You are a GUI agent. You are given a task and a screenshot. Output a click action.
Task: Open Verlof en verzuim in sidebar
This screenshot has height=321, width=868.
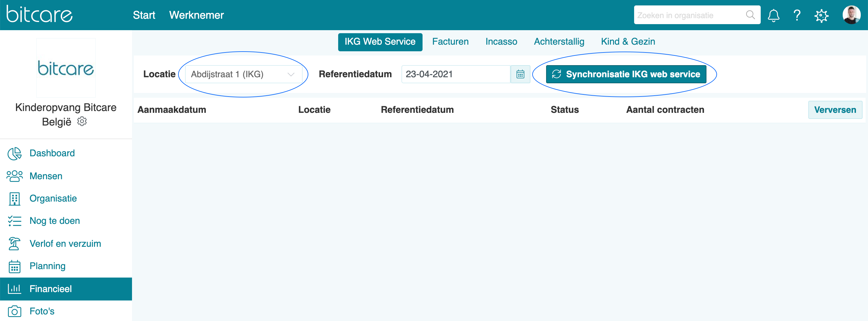65,244
